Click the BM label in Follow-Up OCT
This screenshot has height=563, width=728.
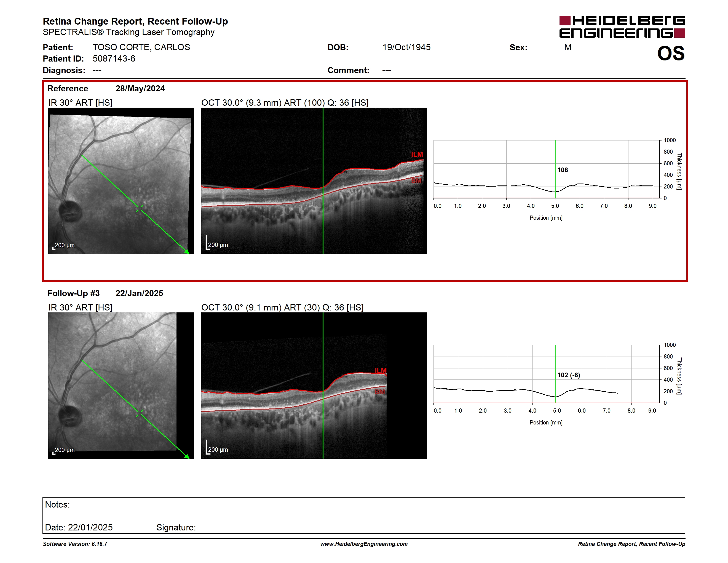tap(380, 392)
